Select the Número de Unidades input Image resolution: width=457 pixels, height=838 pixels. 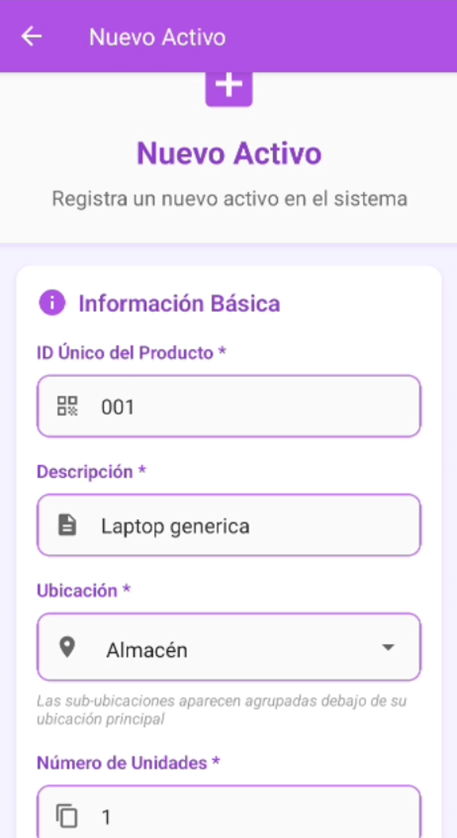click(x=229, y=812)
